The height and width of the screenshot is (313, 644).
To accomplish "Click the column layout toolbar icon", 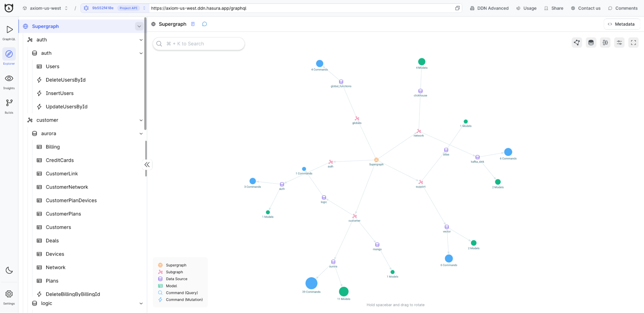I will point(605,42).
